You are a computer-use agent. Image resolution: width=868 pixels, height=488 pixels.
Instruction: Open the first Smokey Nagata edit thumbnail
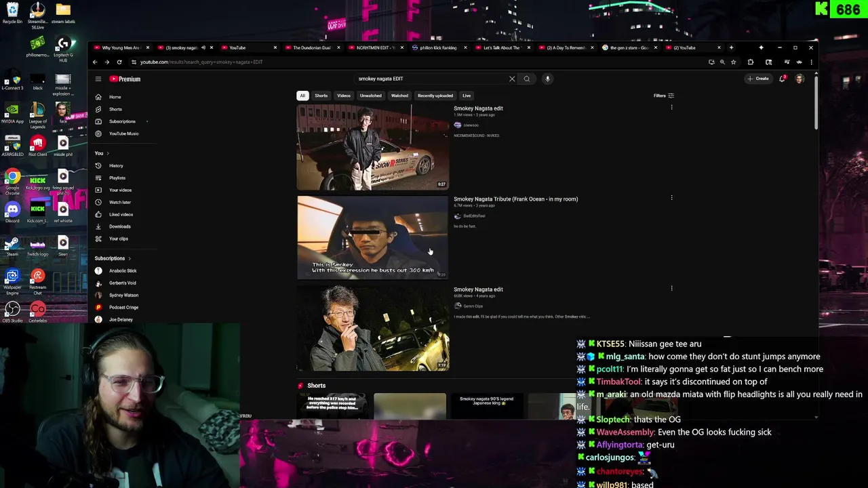click(x=372, y=147)
